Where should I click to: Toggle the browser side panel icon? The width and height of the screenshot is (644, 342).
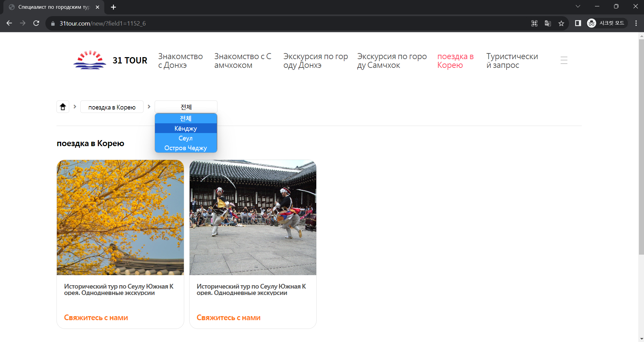click(578, 23)
